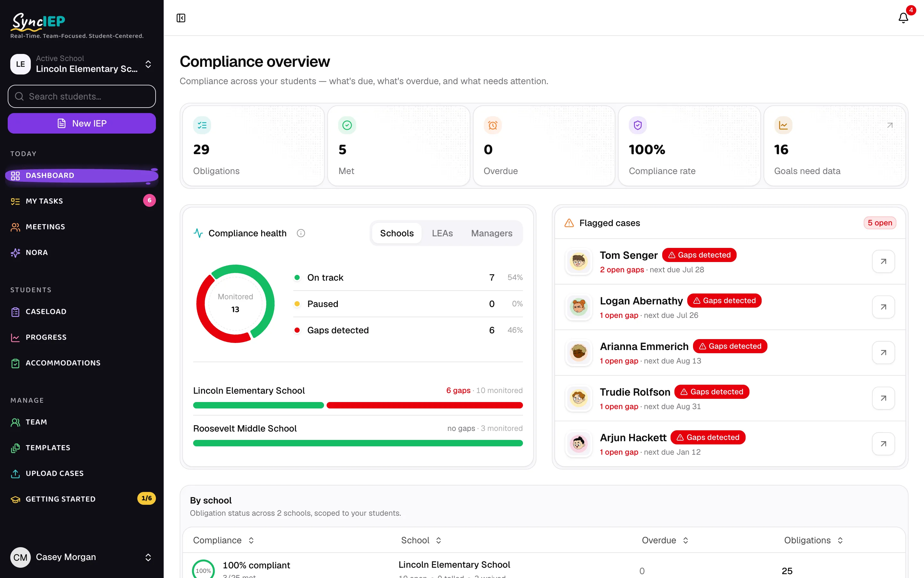924x578 pixels.
Task: Expand the Active School switcher chevrons
Action: [148, 64]
